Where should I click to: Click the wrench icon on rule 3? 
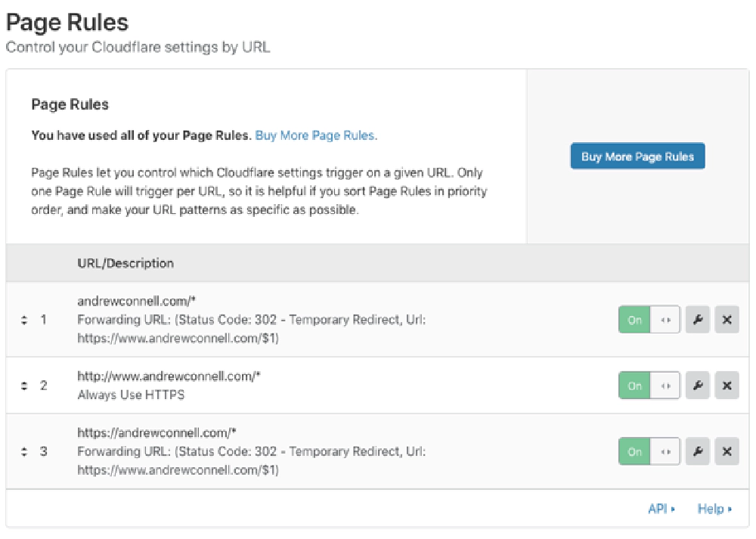[x=697, y=451]
